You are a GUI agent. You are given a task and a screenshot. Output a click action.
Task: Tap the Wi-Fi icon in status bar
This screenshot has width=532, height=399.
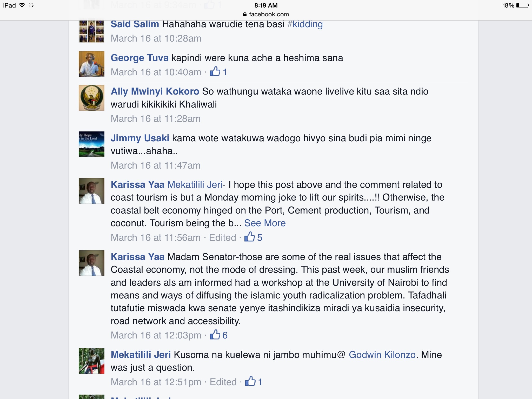[x=22, y=5]
